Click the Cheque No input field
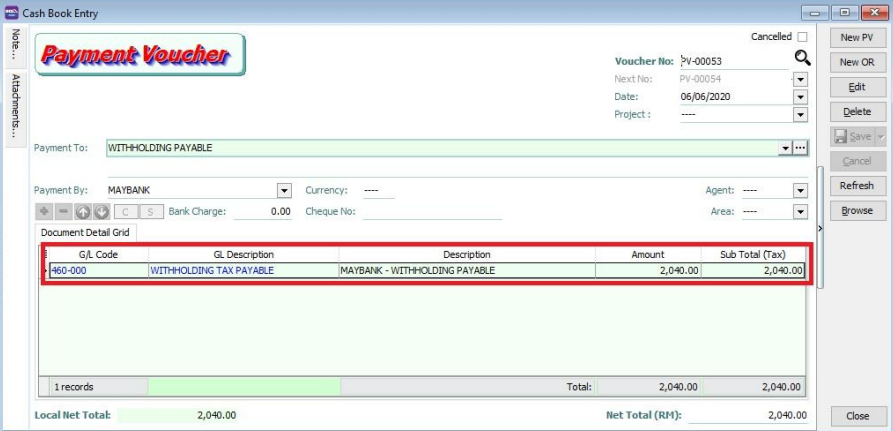Screen dimensions: 893x431 pyautogui.click(x=432, y=212)
